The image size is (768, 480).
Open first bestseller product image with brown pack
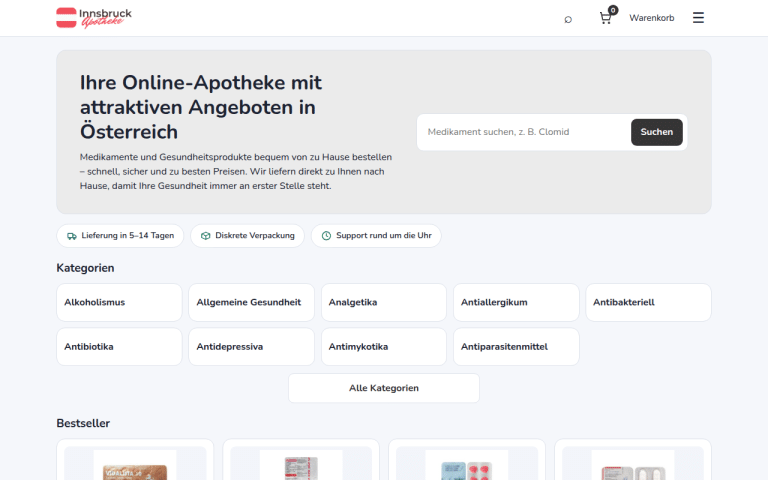(x=135, y=465)
